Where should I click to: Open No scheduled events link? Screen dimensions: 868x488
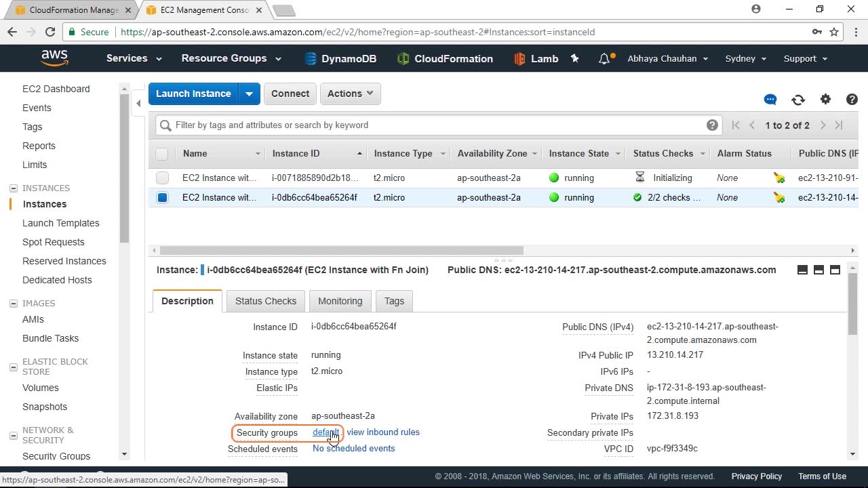[353, 449]
